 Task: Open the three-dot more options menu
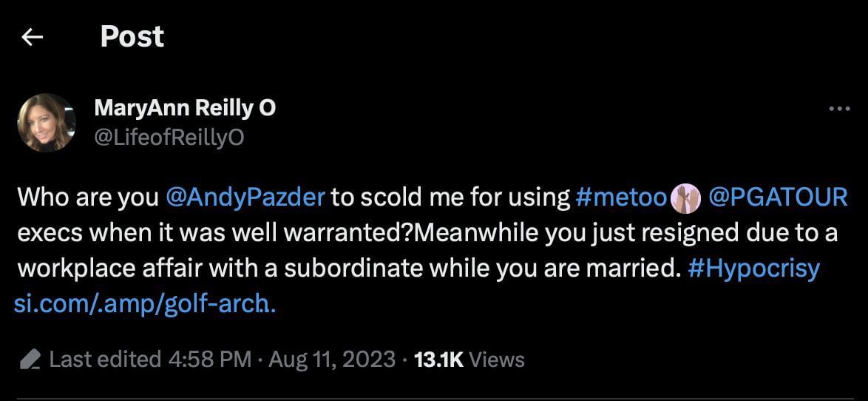(840, 109)
